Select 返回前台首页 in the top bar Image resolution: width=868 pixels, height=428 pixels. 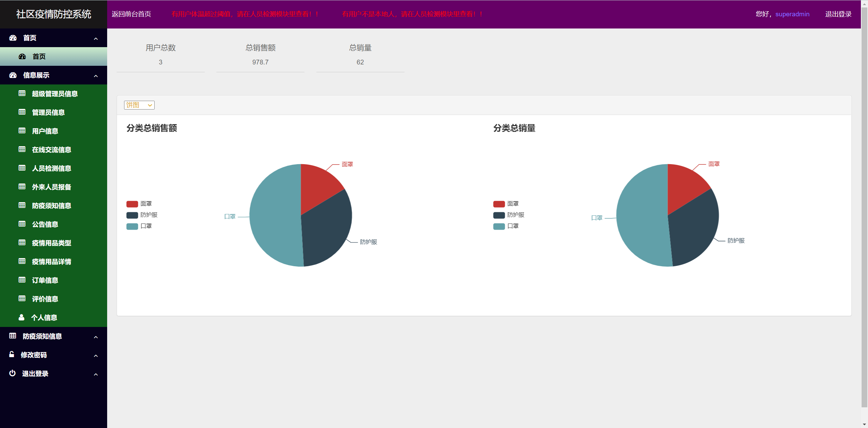[x=131, y=14]
